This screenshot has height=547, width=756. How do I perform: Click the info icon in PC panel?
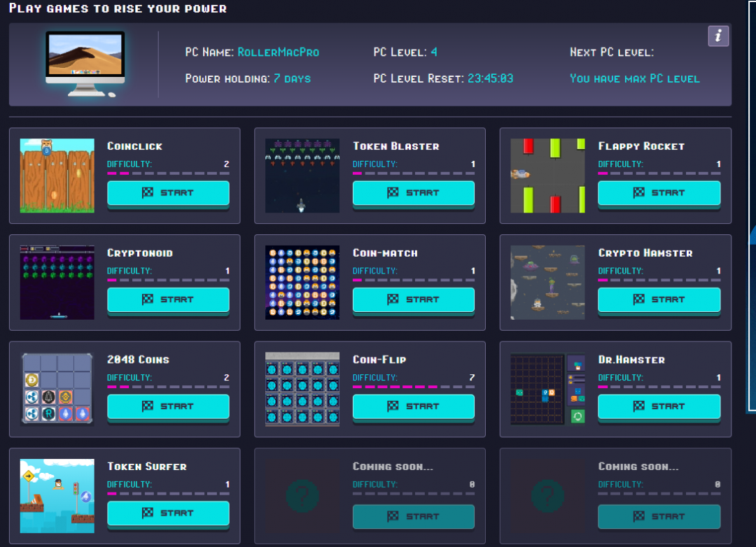coord(718,36)
